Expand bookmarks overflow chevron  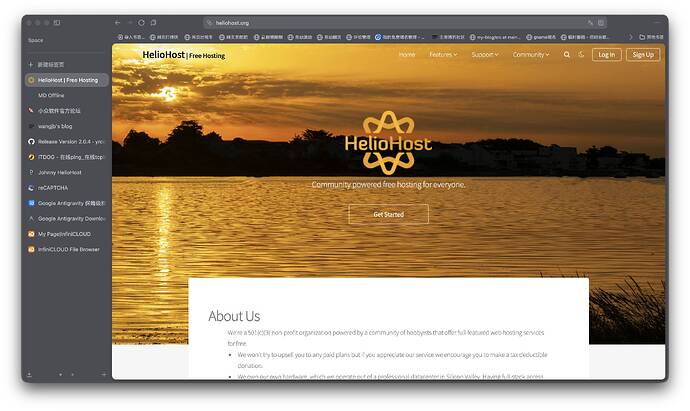(x=630, y=37)
